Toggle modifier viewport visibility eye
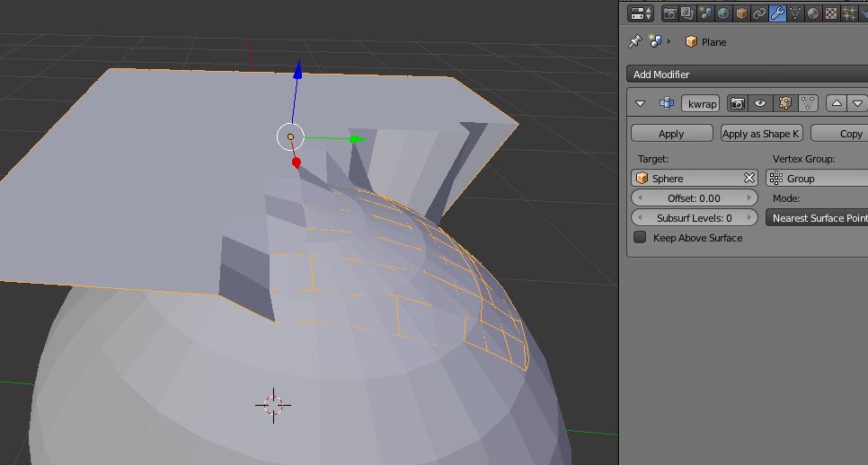Screen dimensions: 868x465 (x=760, y=103)
